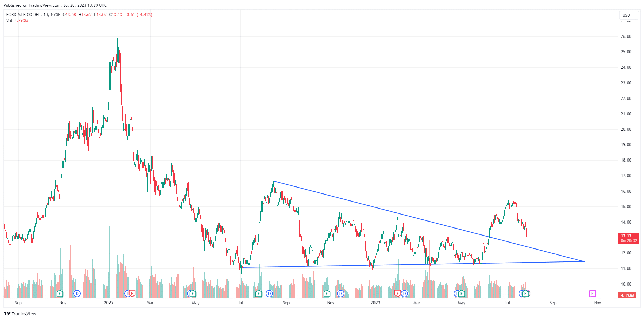Open the green earnings marker near Nov 2022
Screen dimensions: 644x320
click(x=327, y=293)
